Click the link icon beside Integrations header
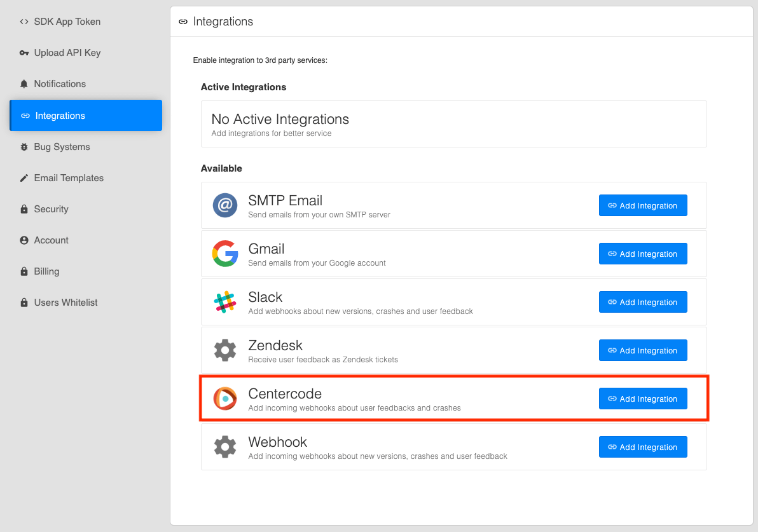 point(184,21)
